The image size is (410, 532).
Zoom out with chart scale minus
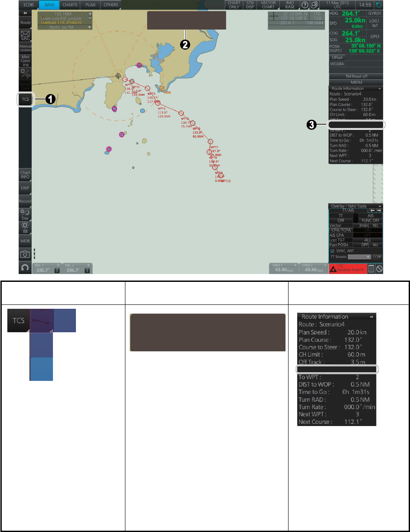coord(90,19)
